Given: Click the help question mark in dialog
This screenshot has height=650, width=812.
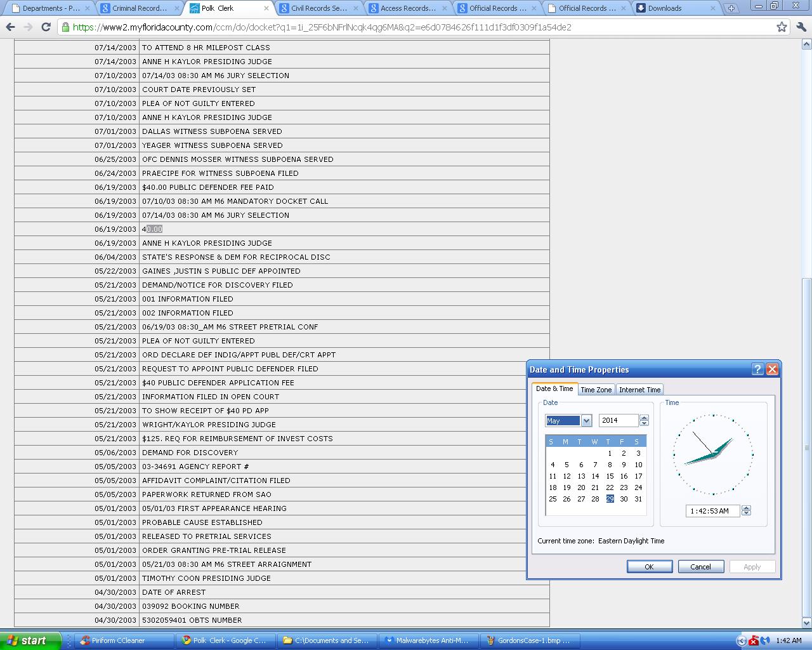Looking at the screenshot, I should pyautogui.click(x=757, y=369).
